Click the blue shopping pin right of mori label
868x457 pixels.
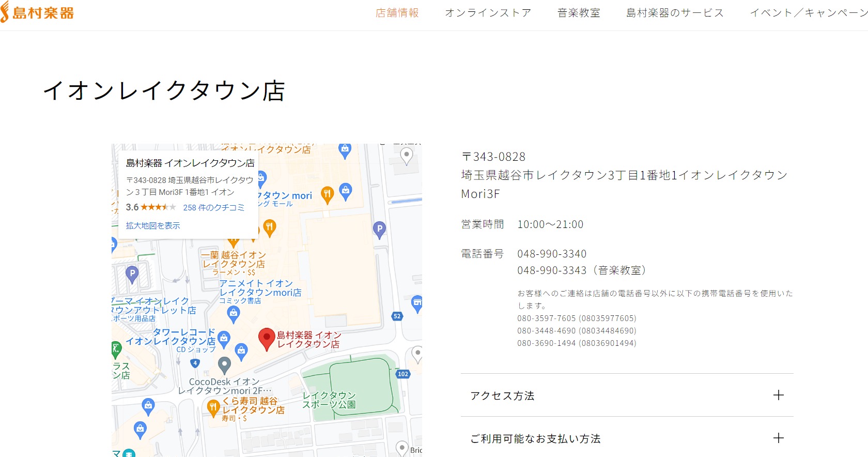(x=346, y=192)
